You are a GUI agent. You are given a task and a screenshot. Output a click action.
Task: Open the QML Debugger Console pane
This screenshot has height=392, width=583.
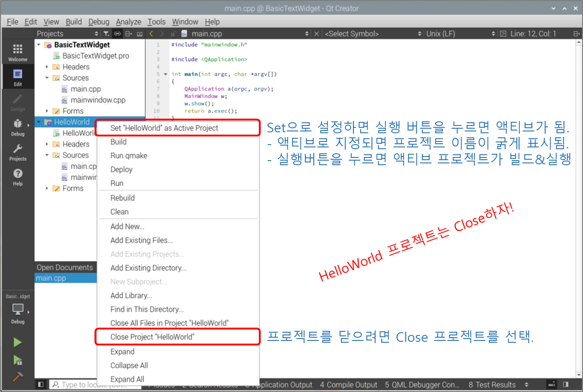(x=422, y=385)
